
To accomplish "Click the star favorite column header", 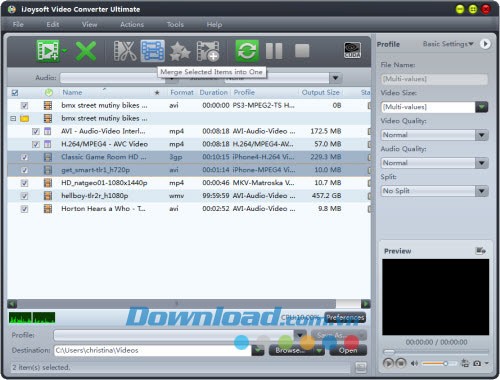I will tap(157, 93).
